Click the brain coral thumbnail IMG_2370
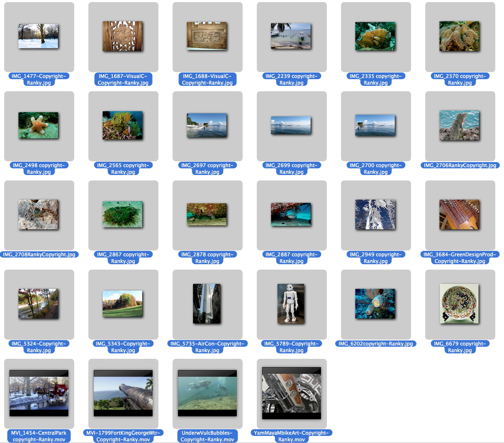Viewport: 504px width, 443px height. (x=460, y=36)
